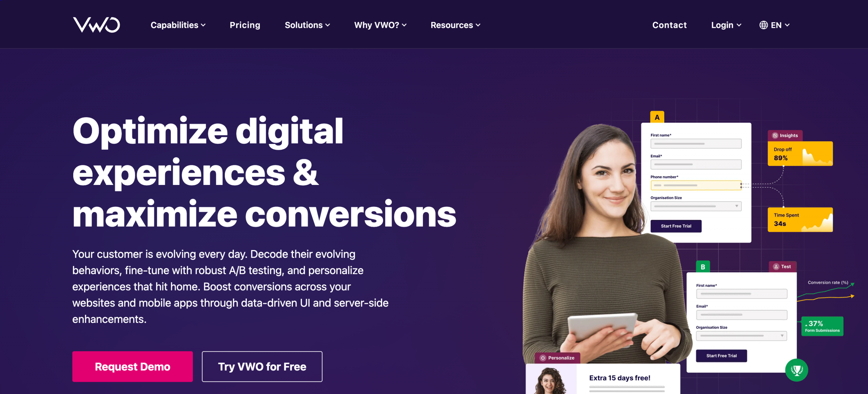Click the Pricing menu item
The image size is (868, 394).
tap(244, 25)
